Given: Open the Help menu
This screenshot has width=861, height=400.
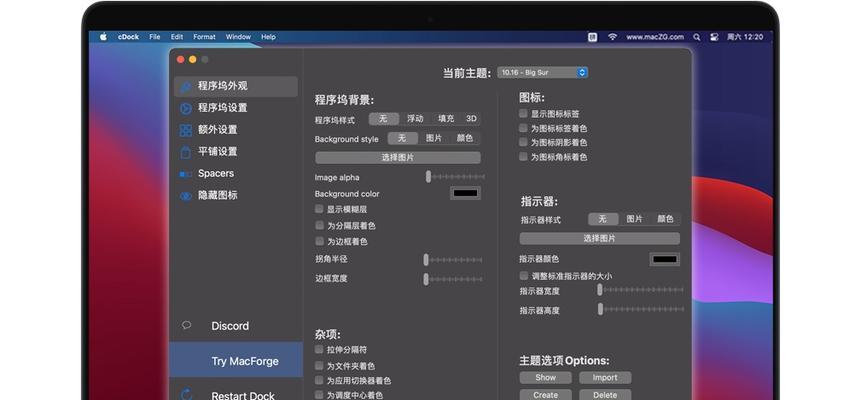Looking at the screenshot, I should pyautogui.click(x=268, y=37).
